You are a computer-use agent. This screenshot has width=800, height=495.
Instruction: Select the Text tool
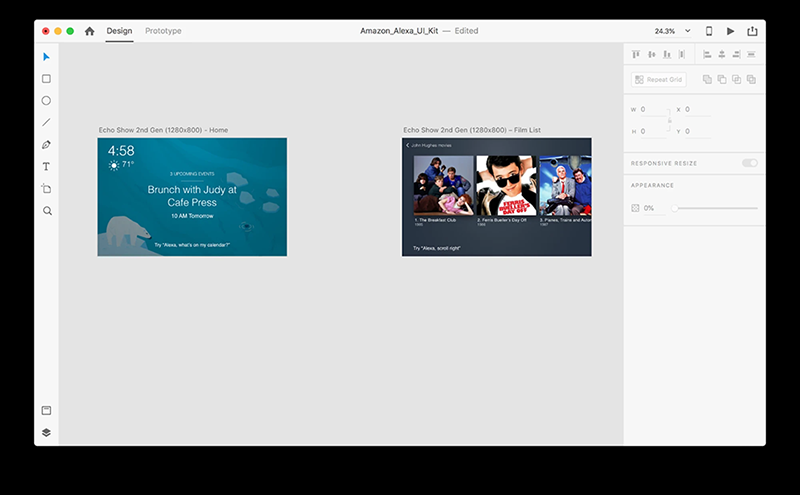click(46, 166)
